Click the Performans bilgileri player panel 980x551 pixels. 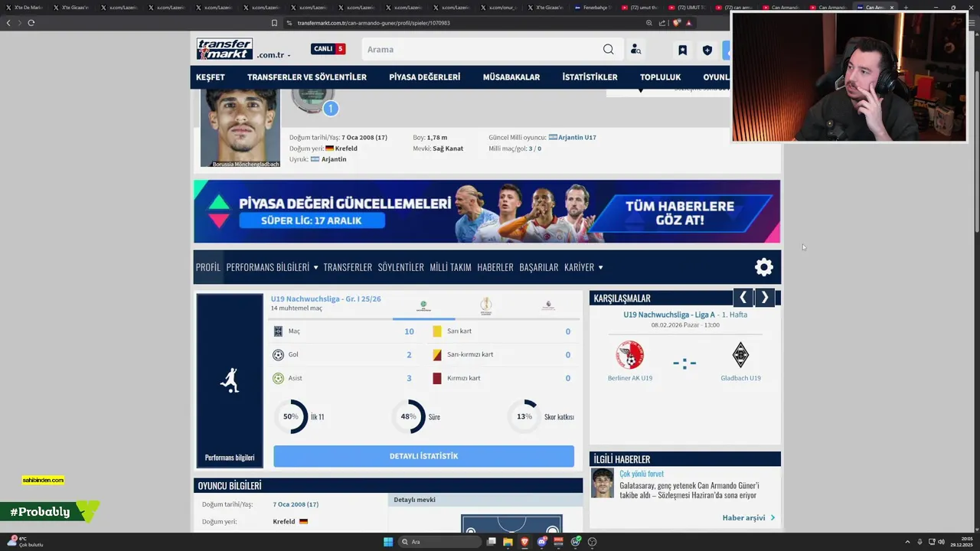click(230, 381)
